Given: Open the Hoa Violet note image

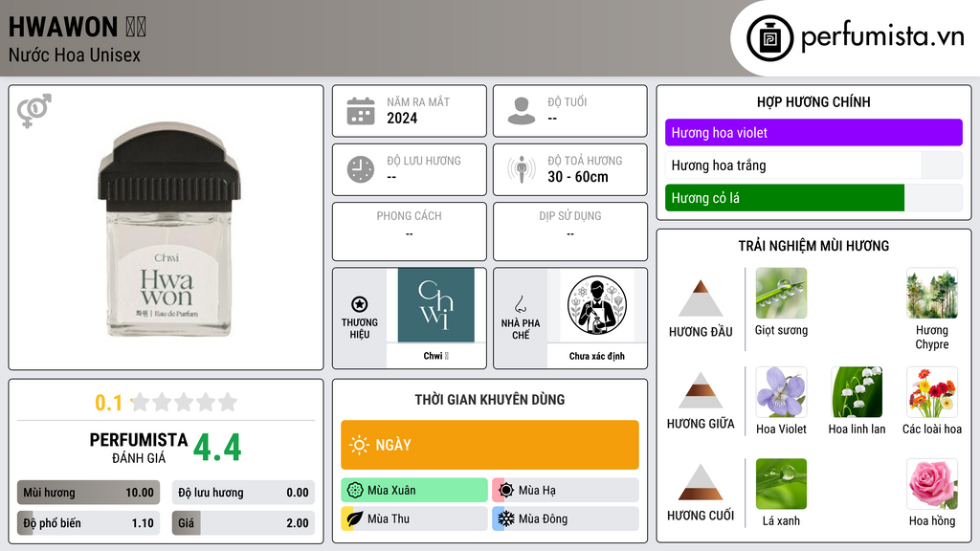Looking at the screenshot, I should coord(781,392).
